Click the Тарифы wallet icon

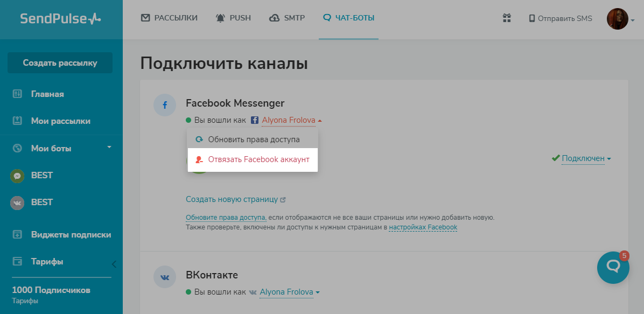(x=17, y=261)
